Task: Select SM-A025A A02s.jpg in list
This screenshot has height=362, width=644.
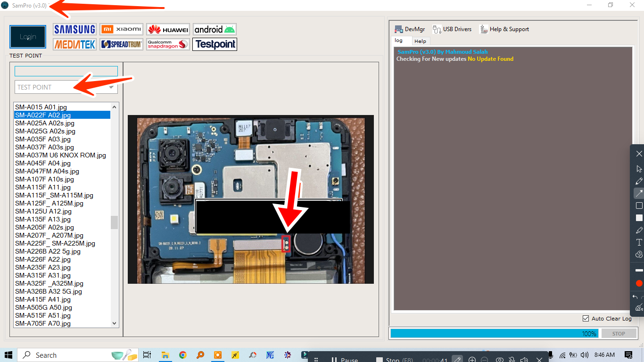Action: [x=62, y=123]
